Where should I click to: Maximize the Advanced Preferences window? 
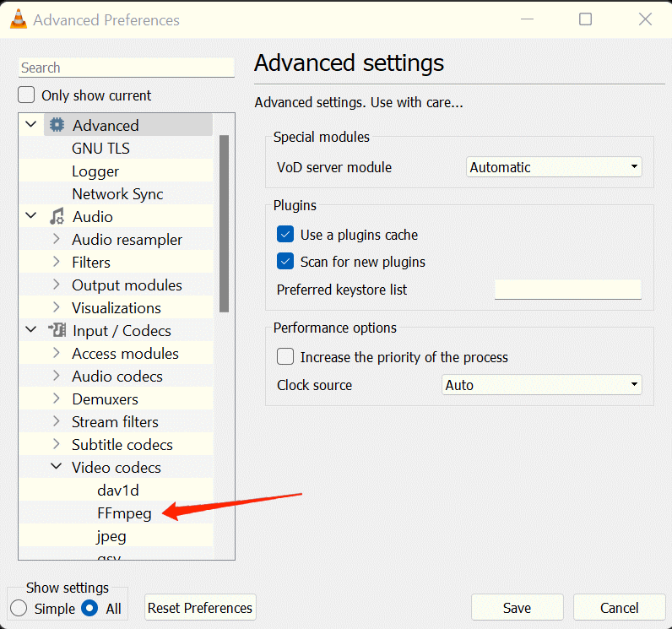point(585,19)
